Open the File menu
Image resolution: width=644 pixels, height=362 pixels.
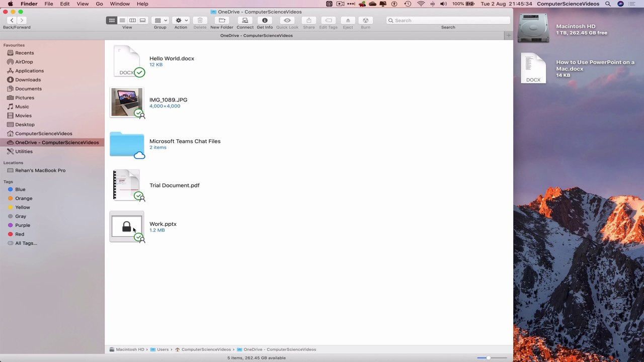point(49,4)
